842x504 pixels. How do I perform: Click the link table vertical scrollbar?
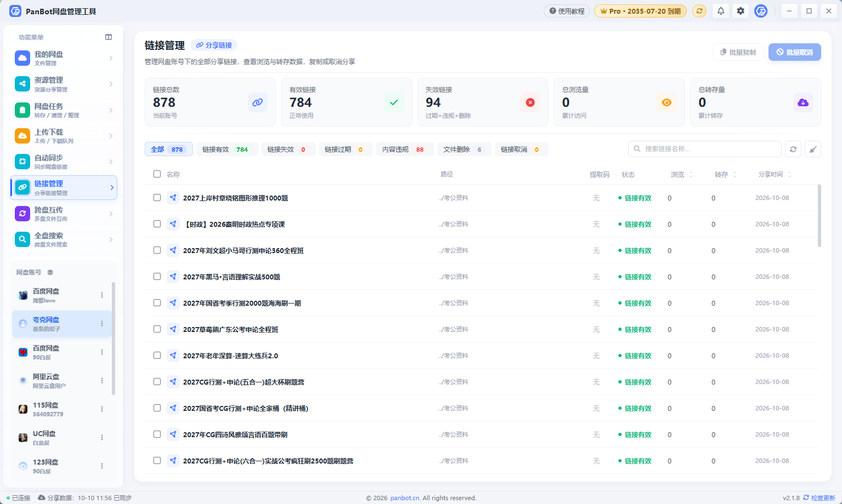tap(820, 216)
